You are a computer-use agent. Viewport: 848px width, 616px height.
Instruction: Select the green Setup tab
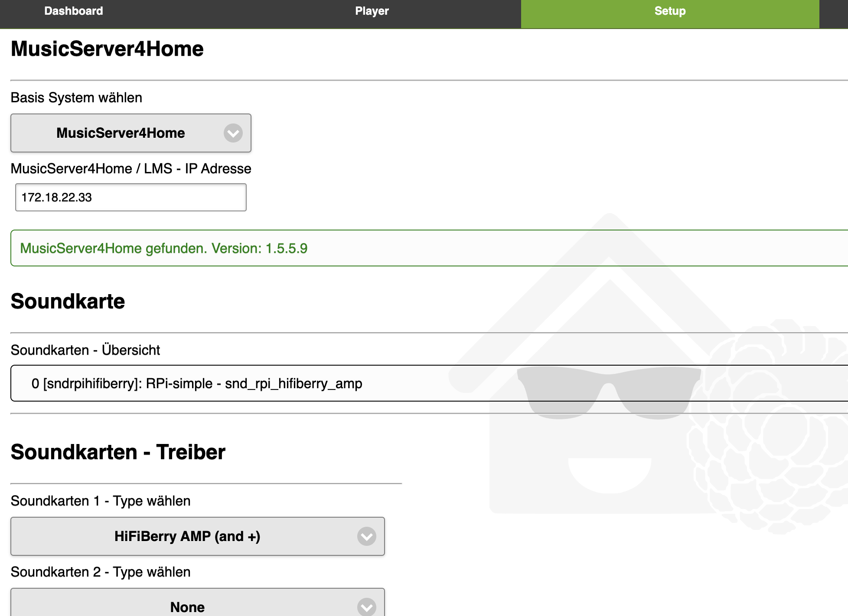click(x=670, y=11)
